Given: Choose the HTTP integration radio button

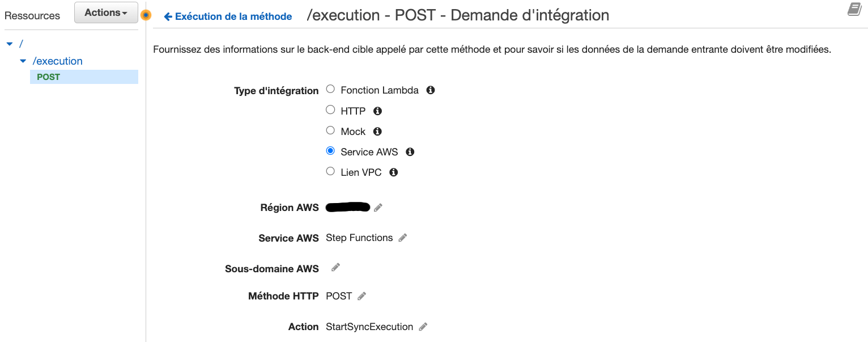Looking at the screenshot, I should click(x=330, y=110).
